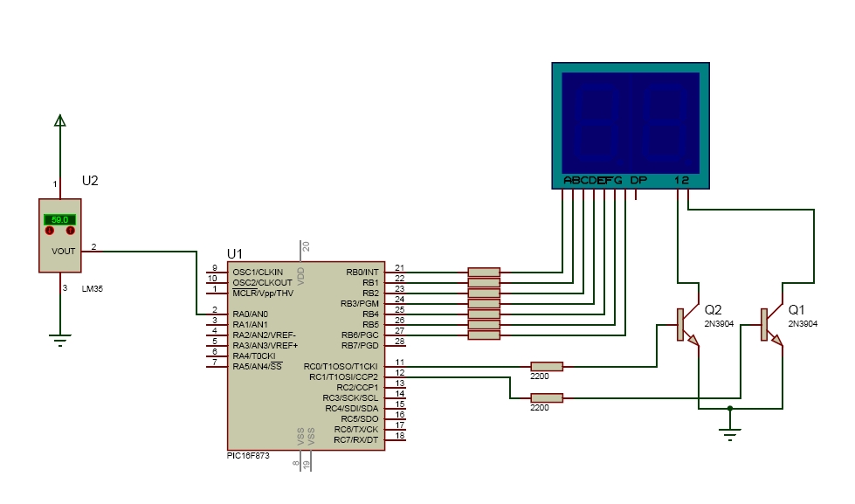
Task: Click the RC6/TX/CK pin label
Action: (356, 429)
